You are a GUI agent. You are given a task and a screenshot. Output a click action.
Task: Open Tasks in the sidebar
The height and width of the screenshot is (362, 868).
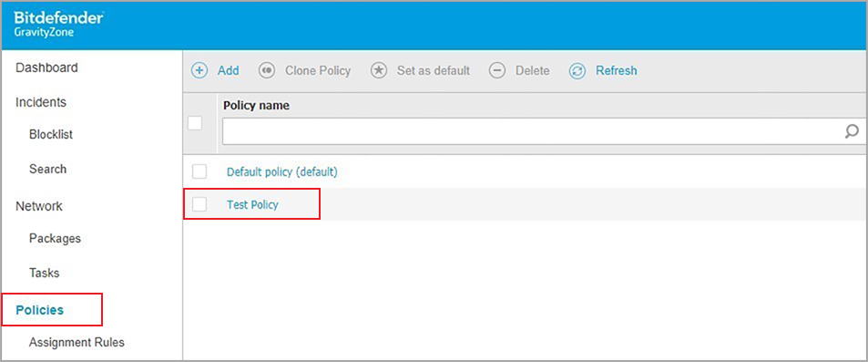[45, 273]
